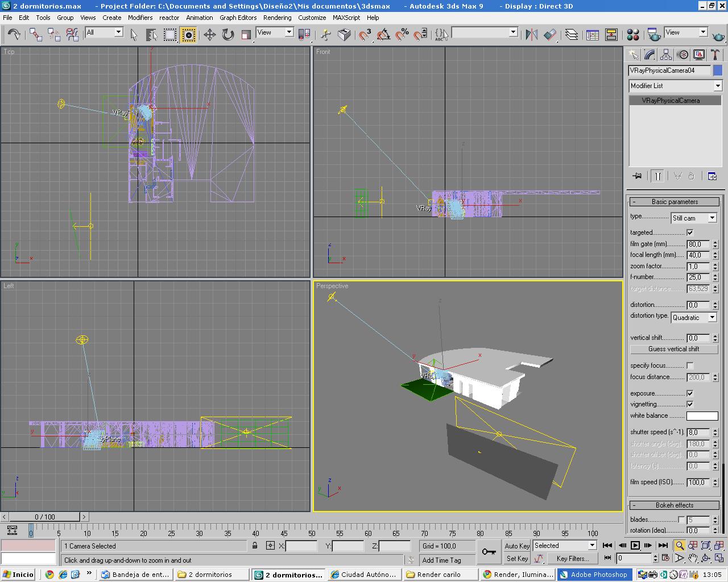The height and width of the screenshot is (582, 728).
Task: Open the MAXScript menu
Action: [346, 18]
